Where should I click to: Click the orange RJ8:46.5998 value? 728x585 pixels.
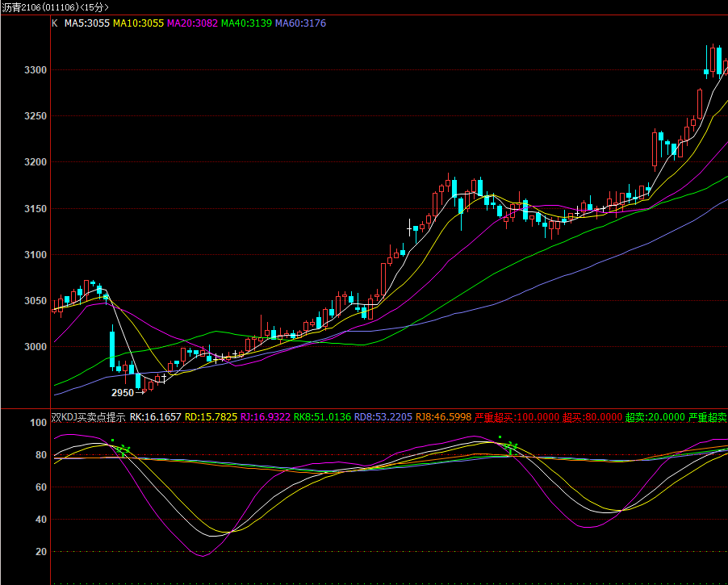[x=443, y=417]
